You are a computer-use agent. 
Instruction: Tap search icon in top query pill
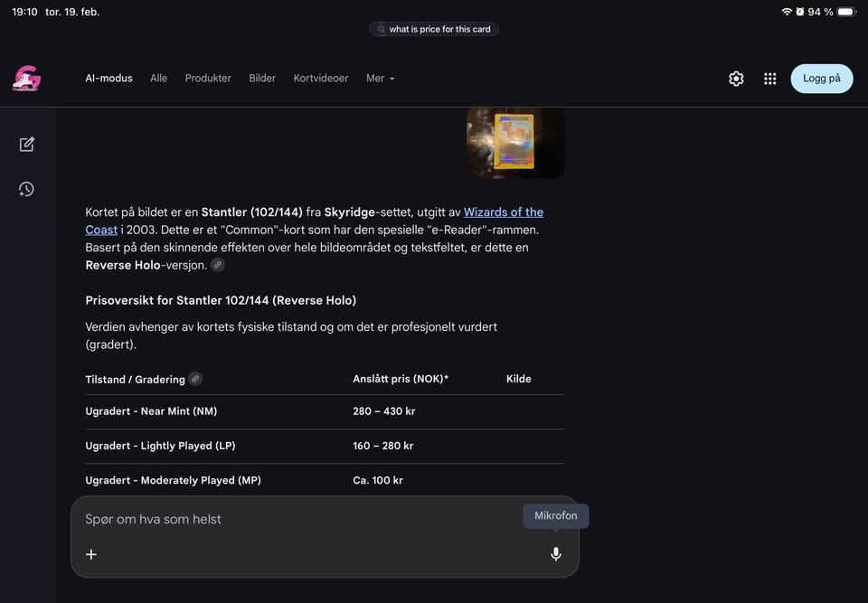[x=381, y=29]
